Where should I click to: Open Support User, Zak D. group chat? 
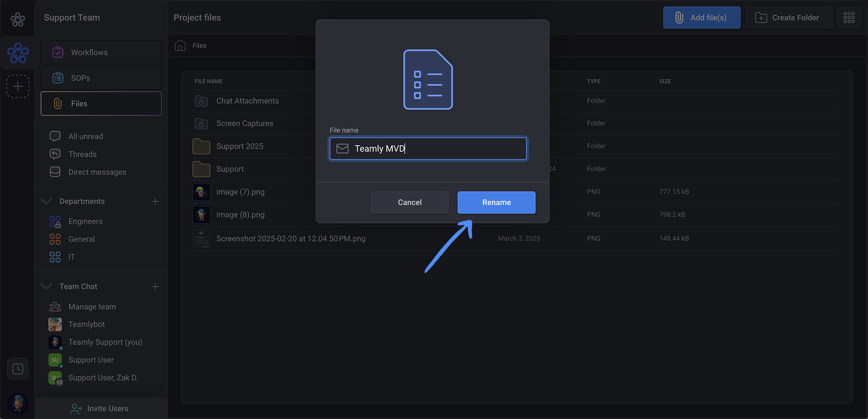[103, 378]
